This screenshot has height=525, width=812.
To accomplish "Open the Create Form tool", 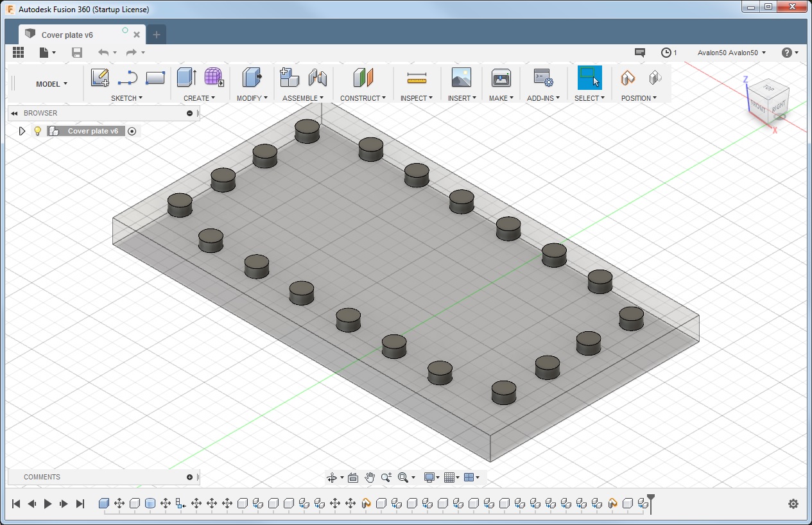I will [x=214, y=78].
